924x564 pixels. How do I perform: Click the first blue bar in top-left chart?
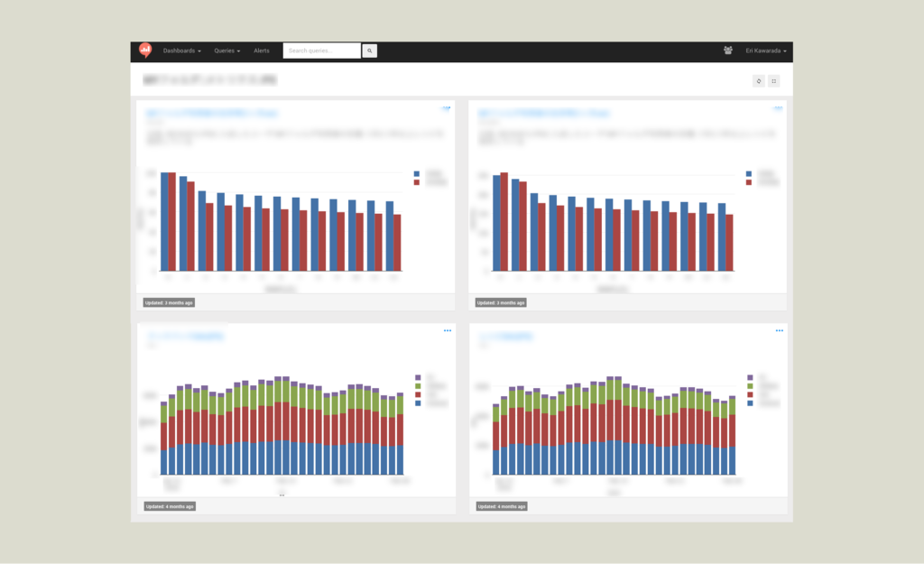tap(164, 222)
